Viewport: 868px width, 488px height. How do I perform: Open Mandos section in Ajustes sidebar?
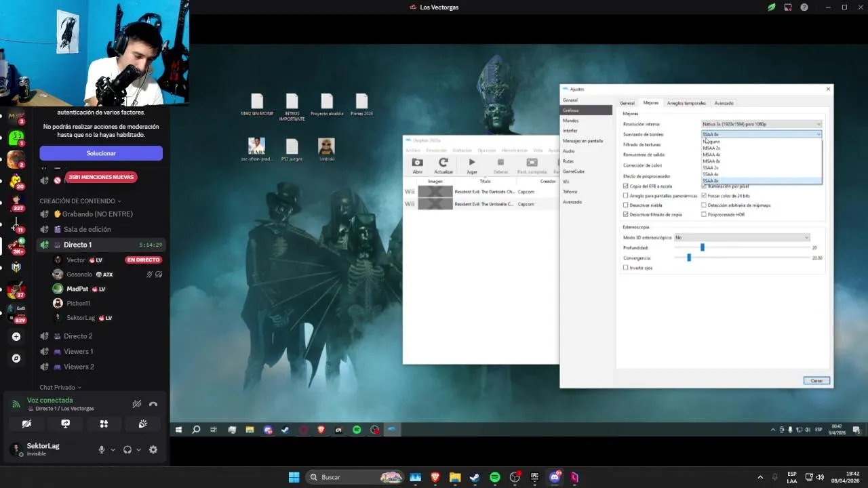[586, 121]
